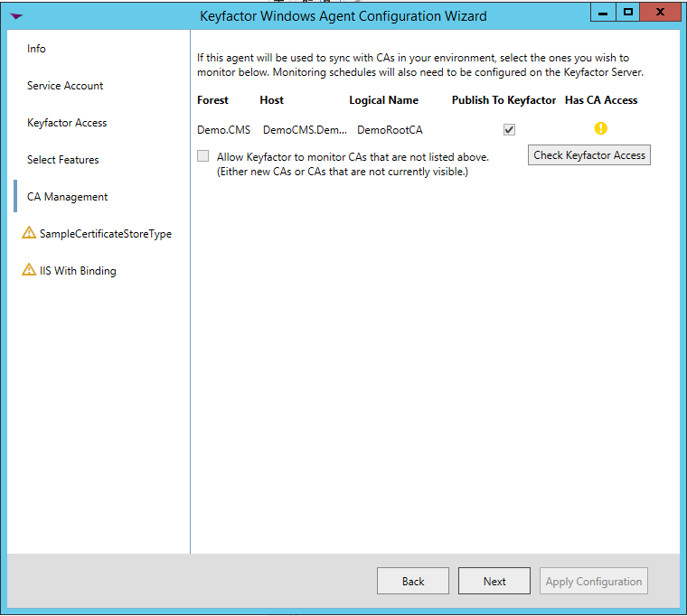This screenshot has height=616, width=687.
Task: Click the warning triangle beside IIS With Binding
Action: 29,270
